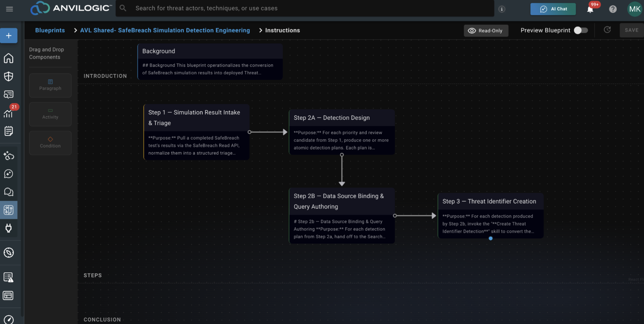Image resolution: width=644 pixels, height=324 pixels.
Task: Open the AI Chat button
Action: tap(553, 9)
